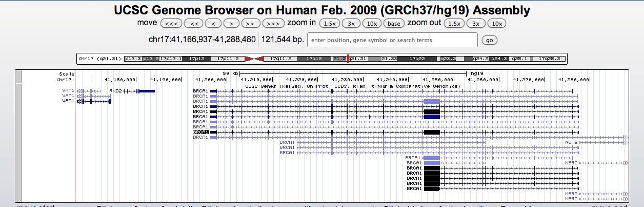Click the chr17: label beside the ruler
This screenshot has height=207, width=644.
coord(66,80)
